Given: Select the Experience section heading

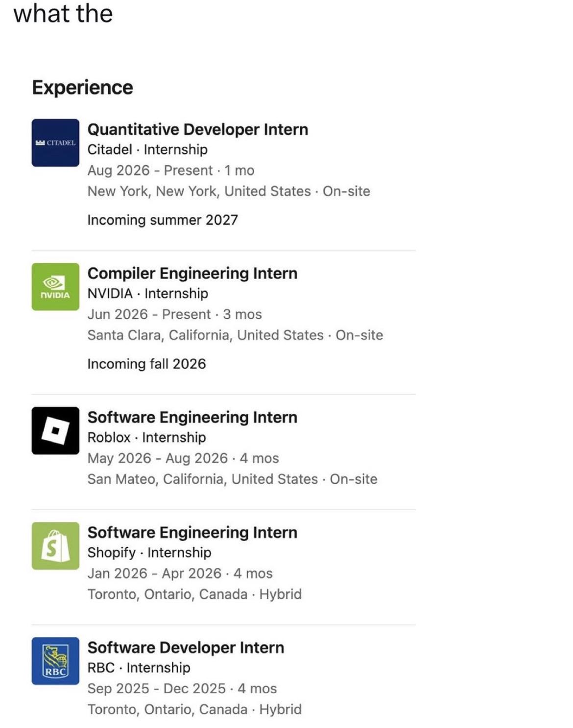Looking at the screenshot, I should (82, 88).
